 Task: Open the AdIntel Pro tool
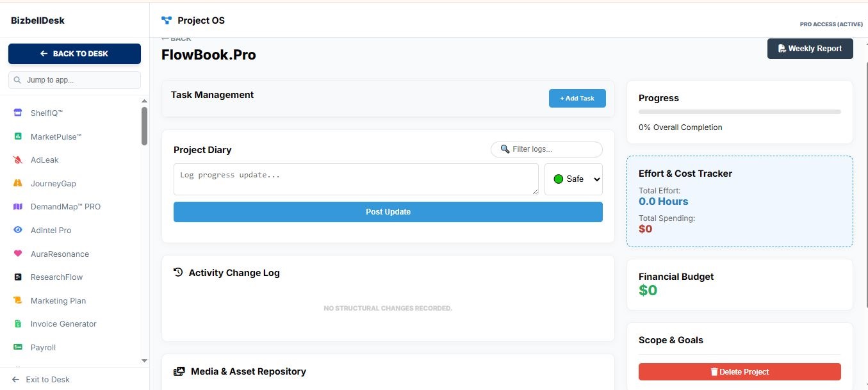tap(51, 230)
